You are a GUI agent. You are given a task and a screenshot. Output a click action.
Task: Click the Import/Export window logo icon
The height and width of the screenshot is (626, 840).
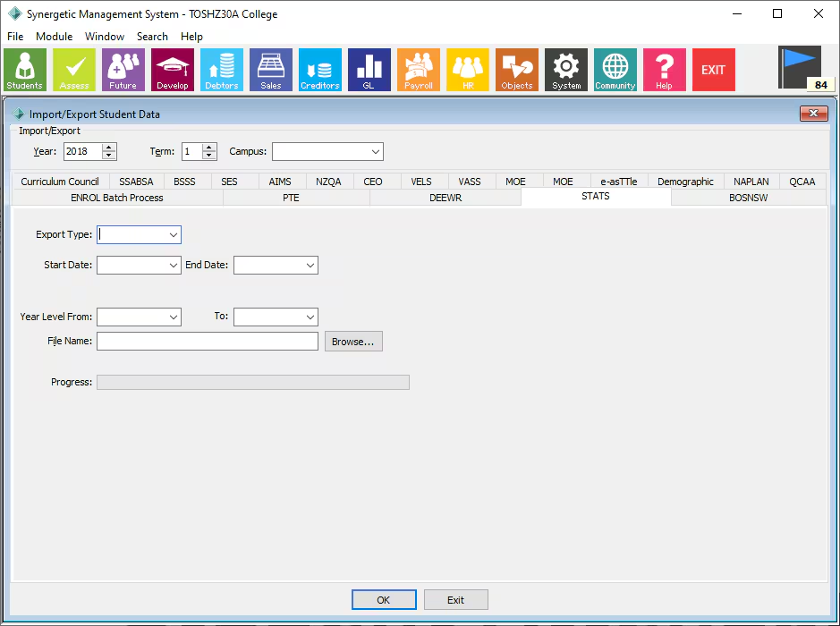[x=18, y=114]
